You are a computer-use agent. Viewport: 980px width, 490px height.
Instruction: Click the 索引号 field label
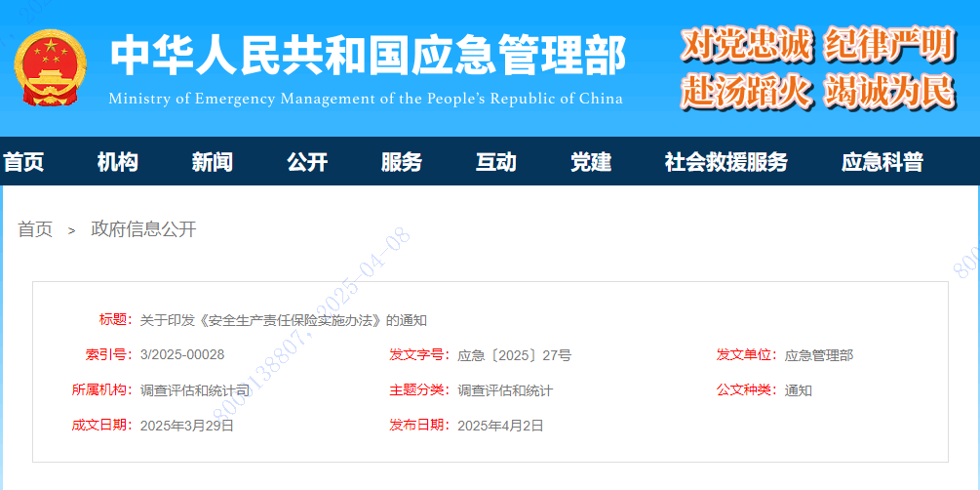[x=109, y=355]
